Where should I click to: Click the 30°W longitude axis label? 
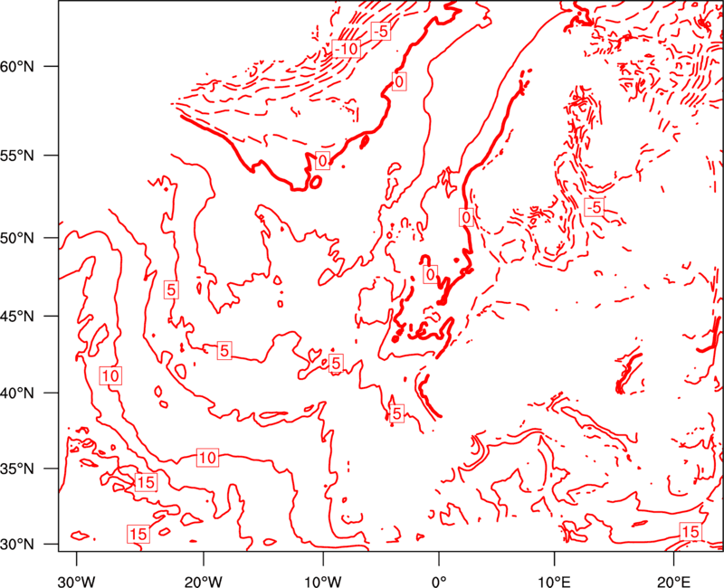(77, 581)
